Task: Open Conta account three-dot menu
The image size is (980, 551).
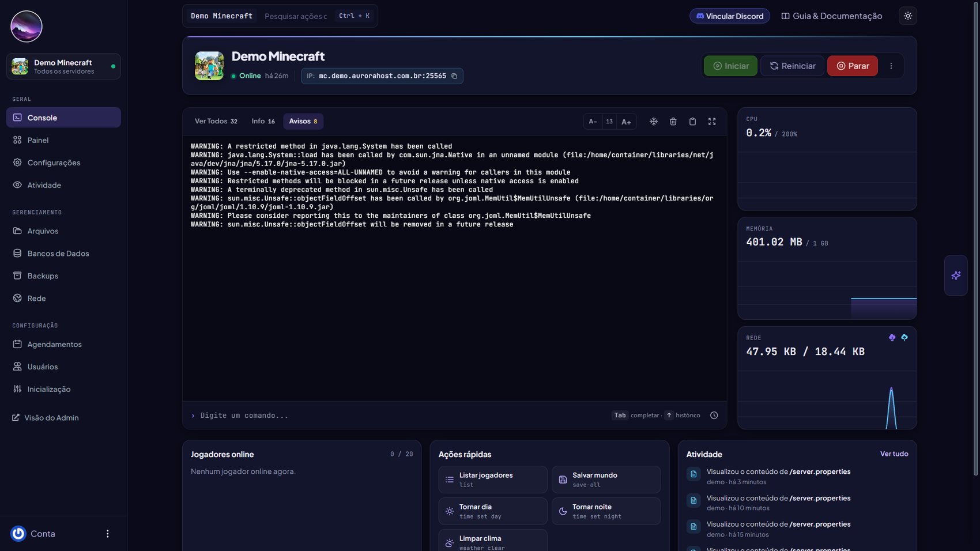Action: coord(107,534)
